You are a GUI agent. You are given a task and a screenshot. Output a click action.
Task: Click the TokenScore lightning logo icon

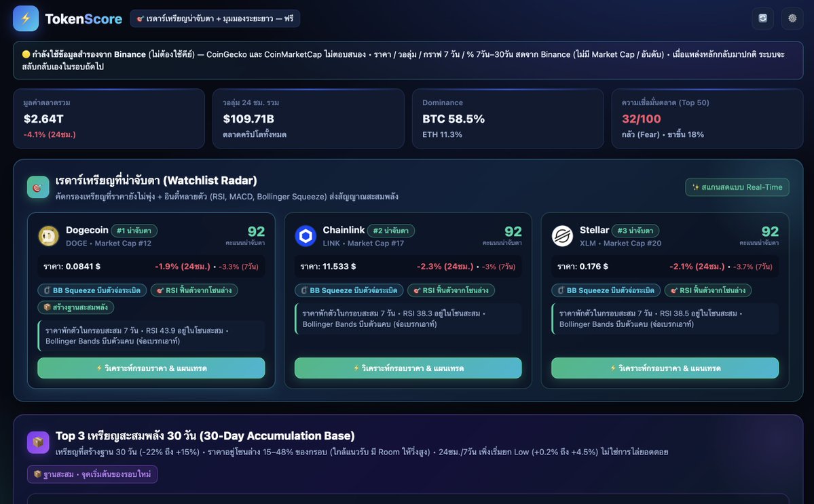point(26,19)
